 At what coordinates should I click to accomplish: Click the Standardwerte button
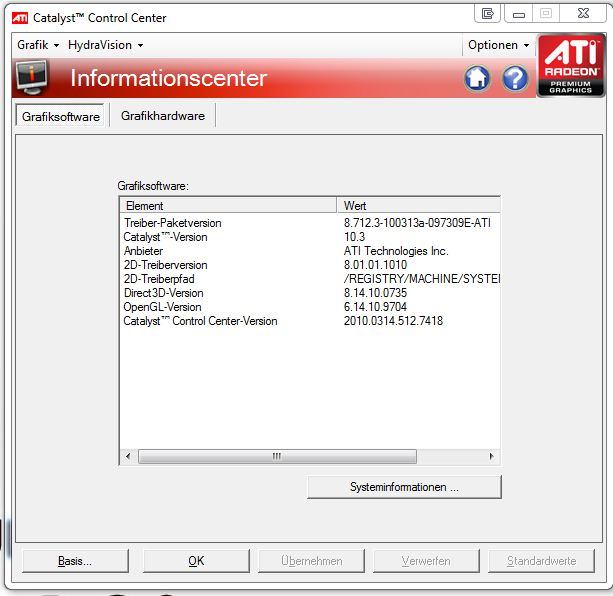tap(541, 561)
